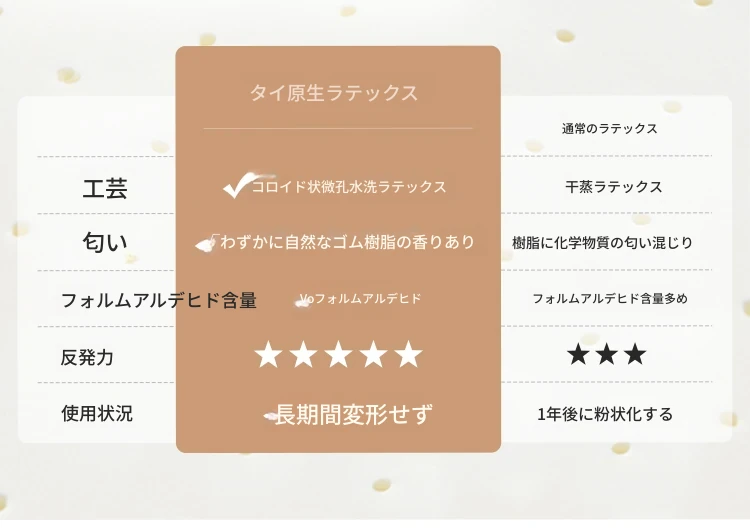
Task: Click the fifth white star in 反発力 row
Action: (x=408, y=355)
